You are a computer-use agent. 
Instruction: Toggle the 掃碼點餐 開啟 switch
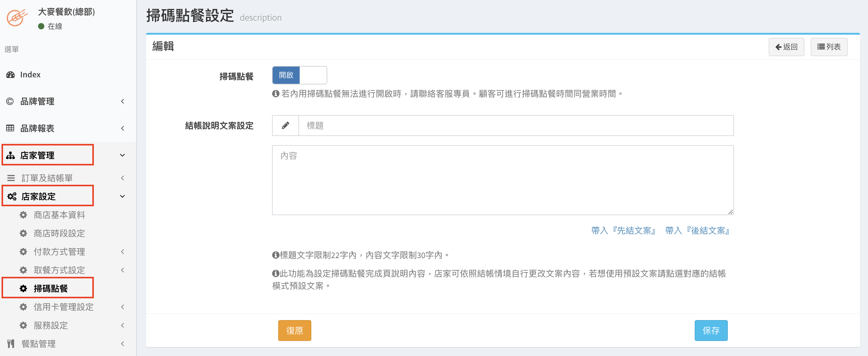(x=299, y=75)
